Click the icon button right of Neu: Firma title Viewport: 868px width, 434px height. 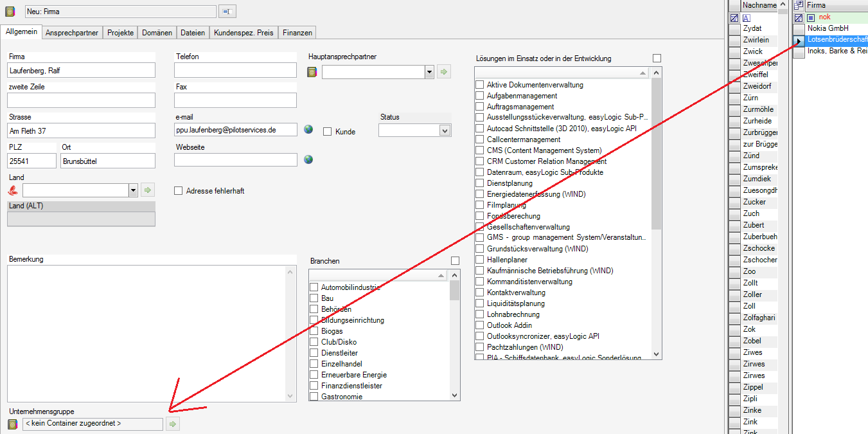[x=228, y=12]
